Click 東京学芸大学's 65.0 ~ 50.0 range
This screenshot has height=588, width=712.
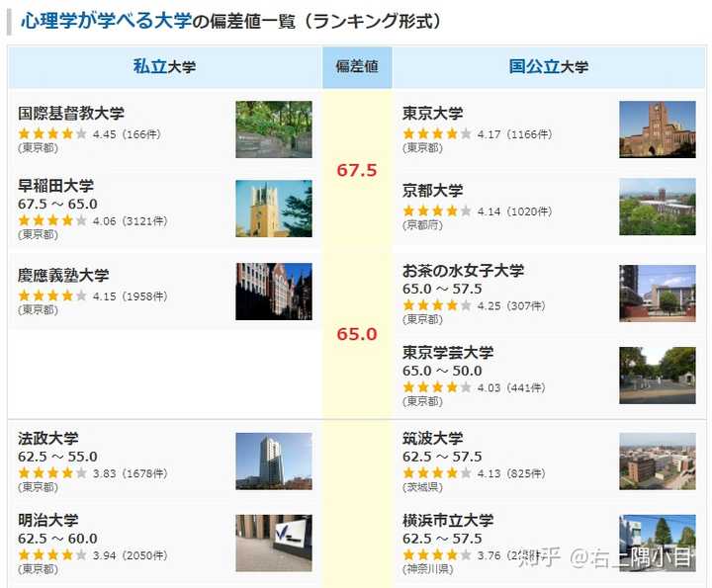point(442,371)
